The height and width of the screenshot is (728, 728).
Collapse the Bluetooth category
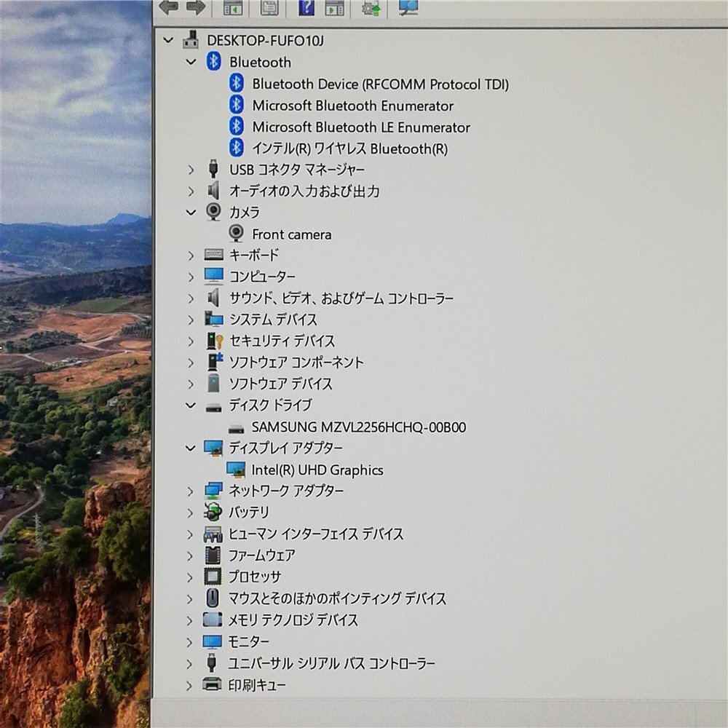click(191, 62)
